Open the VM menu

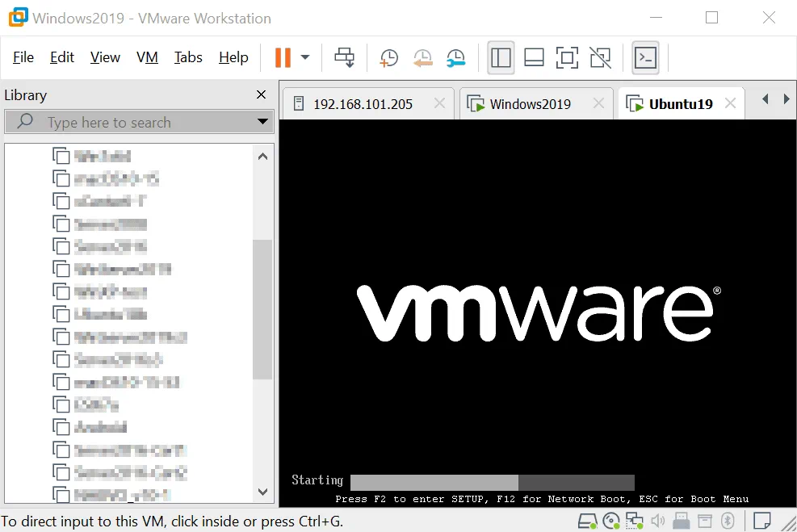149,57
